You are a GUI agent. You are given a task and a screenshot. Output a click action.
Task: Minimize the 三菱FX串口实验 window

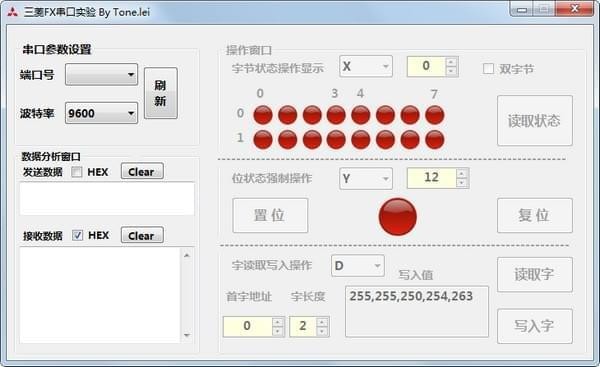click(x=522, y=10)
